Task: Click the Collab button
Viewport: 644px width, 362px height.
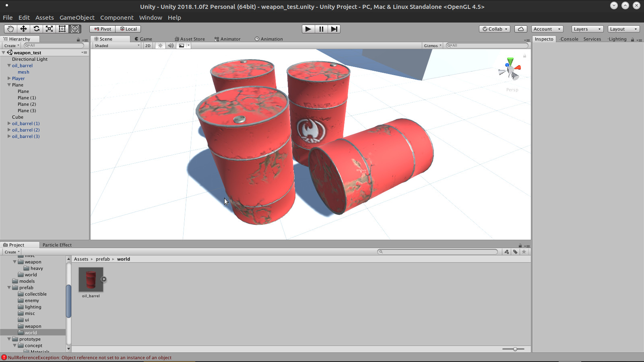Action: coord(495,29)
